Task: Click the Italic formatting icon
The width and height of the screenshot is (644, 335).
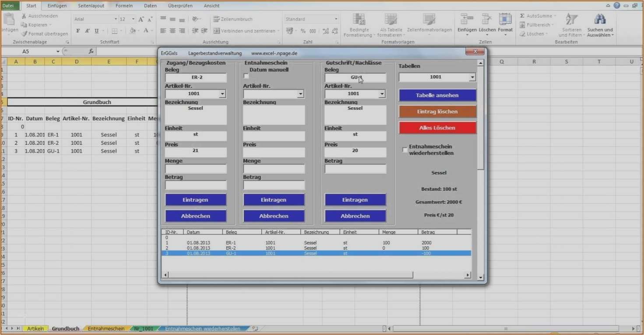Action: click(x=87, y=31)
